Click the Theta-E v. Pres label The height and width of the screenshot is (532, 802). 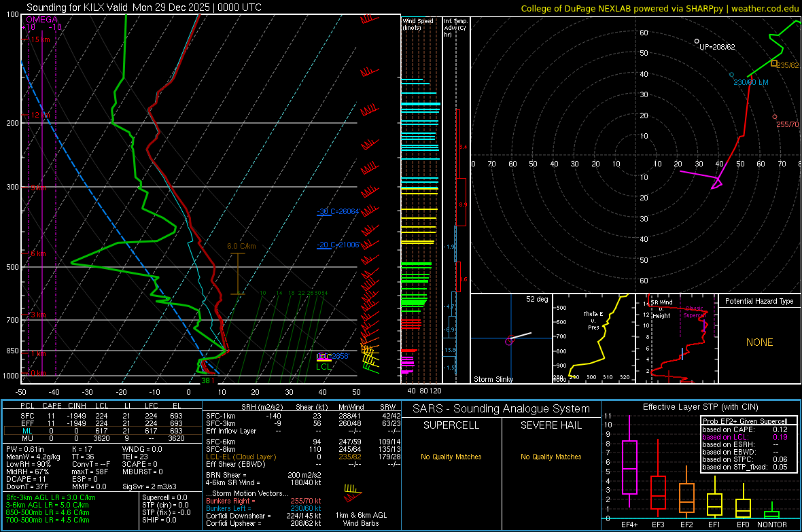(x=593, y=320)
